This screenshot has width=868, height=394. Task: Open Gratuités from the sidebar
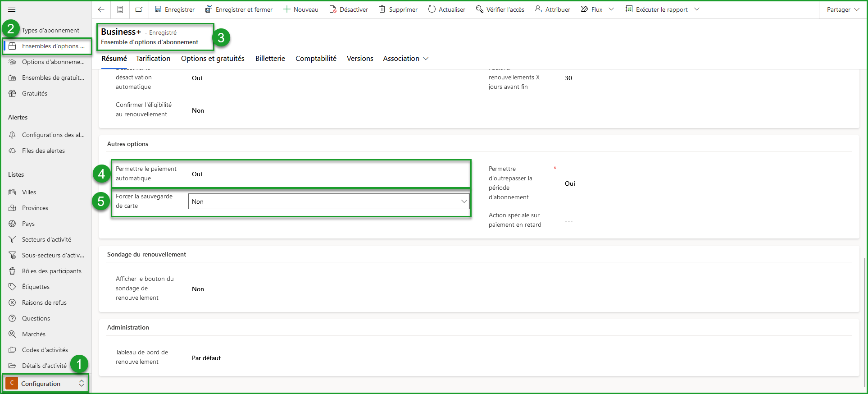(x=35, y=93)
